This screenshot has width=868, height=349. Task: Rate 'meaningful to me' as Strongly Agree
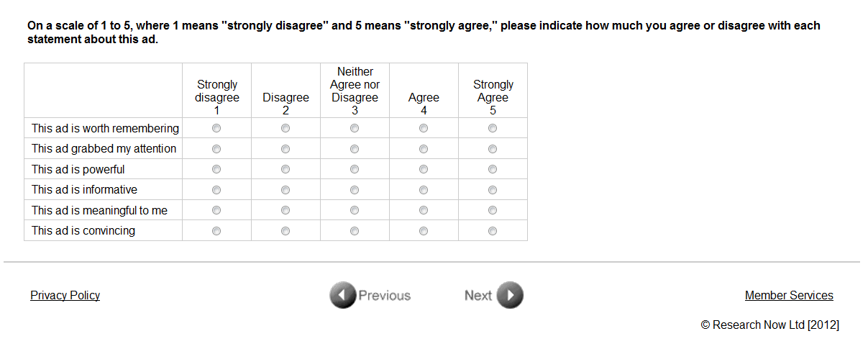pos(493,210)
